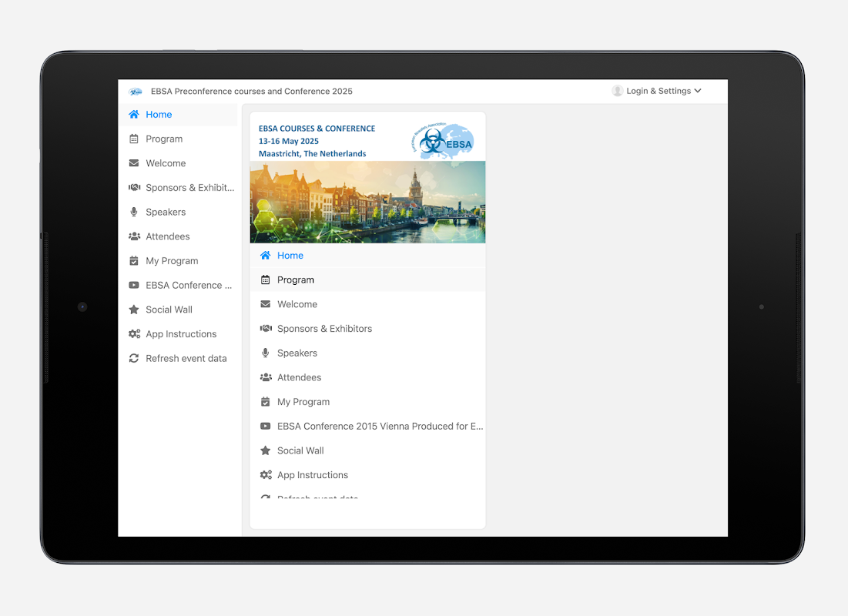Click the handshake icon beside Sponsors & Exhibitors
This screenshot has width=848, height=616.
pos(266,328)
